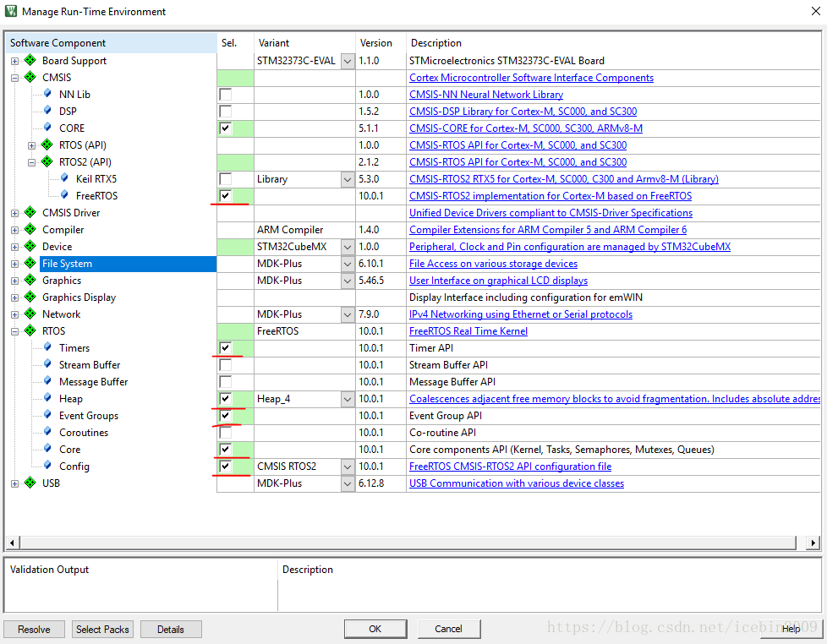Click the Coroutines blue component icon

pos(47,432)
